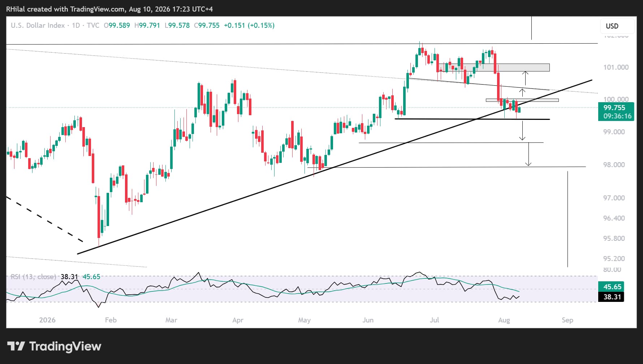The height and width of the screenshot is (364, 643).
Task: Click the RSI average value 45.65 in legend
Action: click(91, 277)
